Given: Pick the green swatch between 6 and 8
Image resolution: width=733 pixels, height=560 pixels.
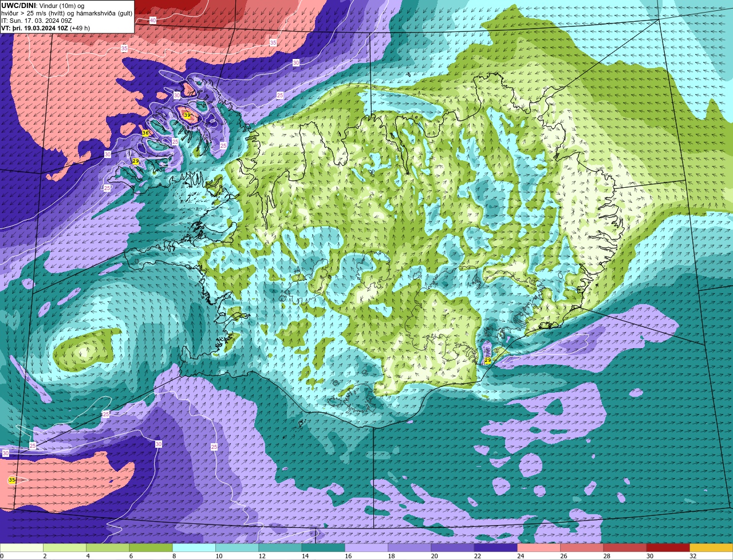Looking at the screenshot, I should click(x=151, y=547).
